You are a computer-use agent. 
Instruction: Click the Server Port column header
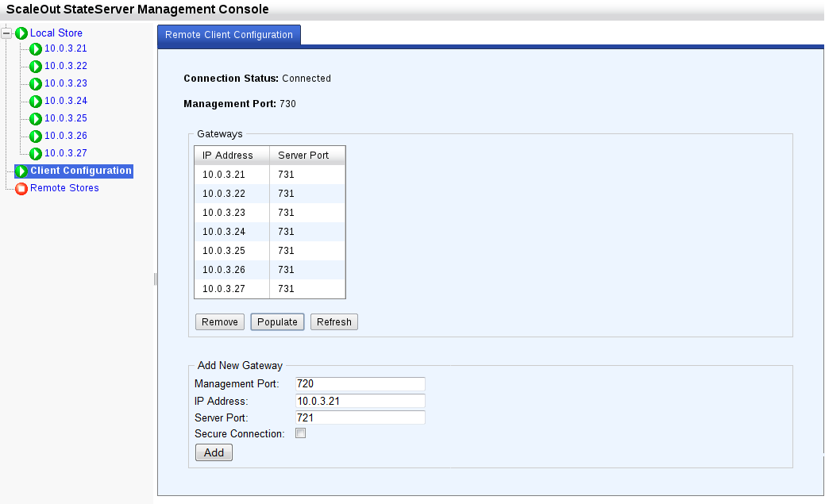[307, 156]
